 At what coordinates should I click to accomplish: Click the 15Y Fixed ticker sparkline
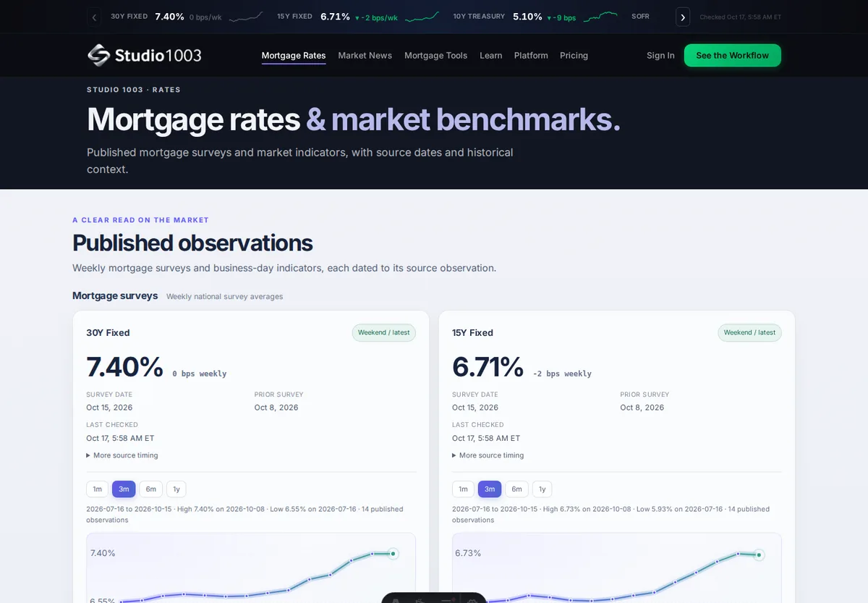tap(422, 17)
